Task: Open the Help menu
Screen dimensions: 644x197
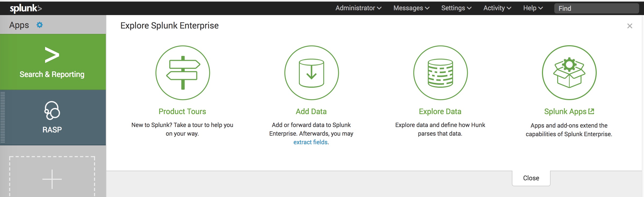Action: coord(533,8)
